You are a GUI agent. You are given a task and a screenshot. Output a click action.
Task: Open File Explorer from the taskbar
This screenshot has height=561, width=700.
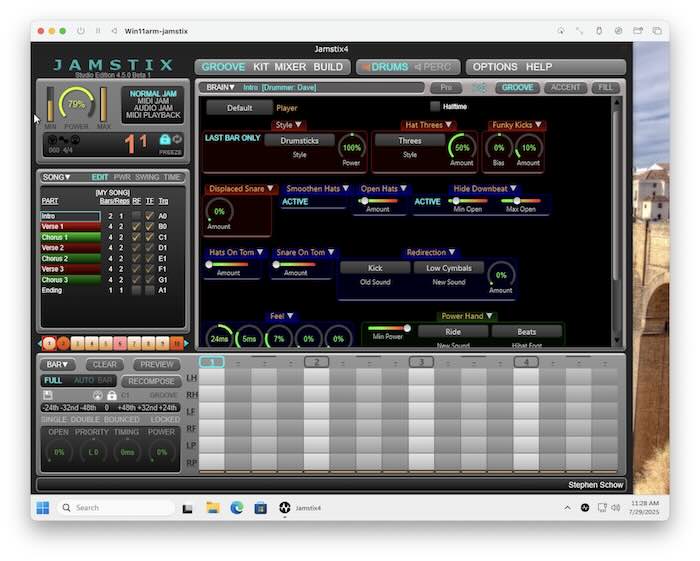(212, 508)
